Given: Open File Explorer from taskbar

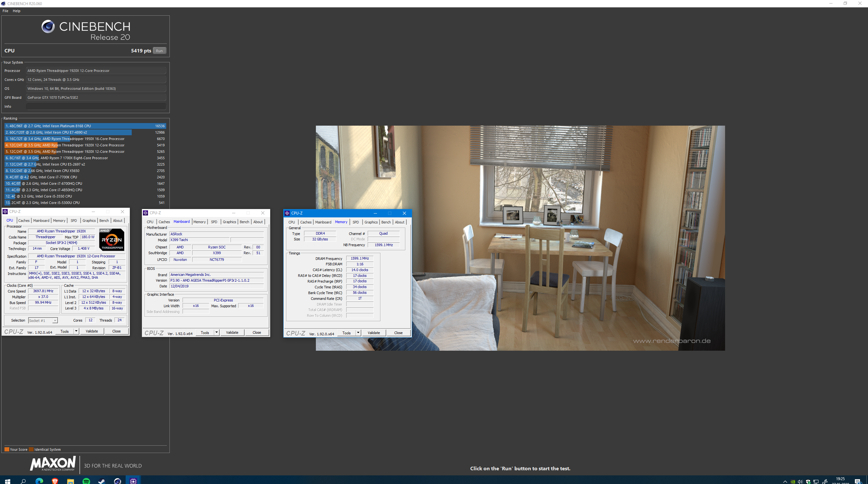Looking at the screenshot, I should pyautogui.click(x=70, y=481).
